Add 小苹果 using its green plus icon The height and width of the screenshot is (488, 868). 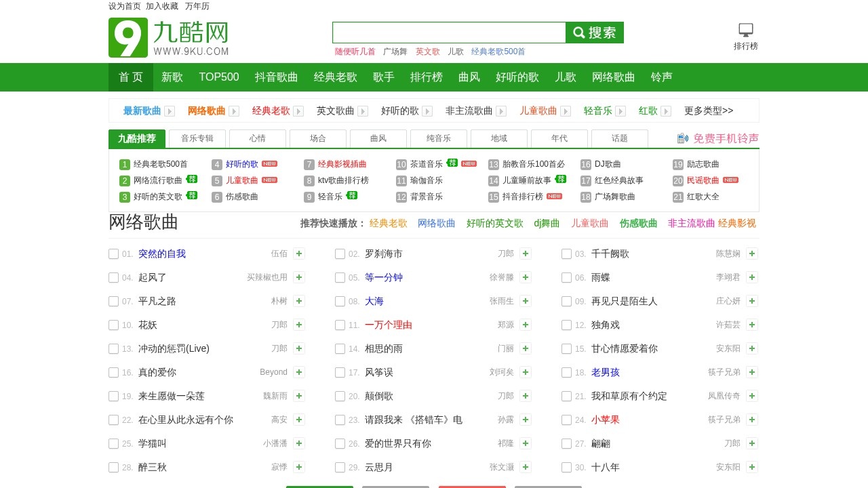pyautogui.click(x=751, y=420)
